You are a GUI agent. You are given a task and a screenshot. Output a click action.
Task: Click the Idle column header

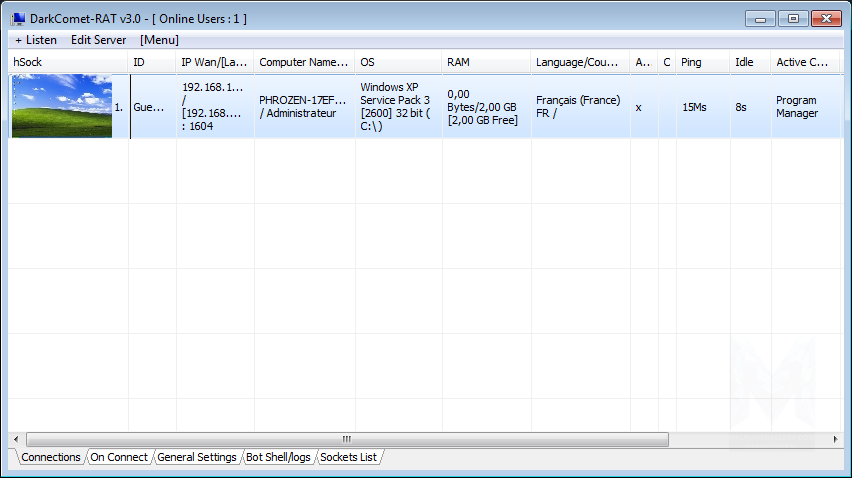(x=749, y=62)
